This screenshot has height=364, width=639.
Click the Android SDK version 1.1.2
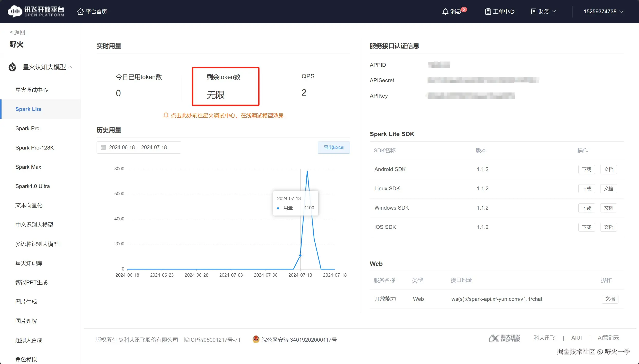483,169
